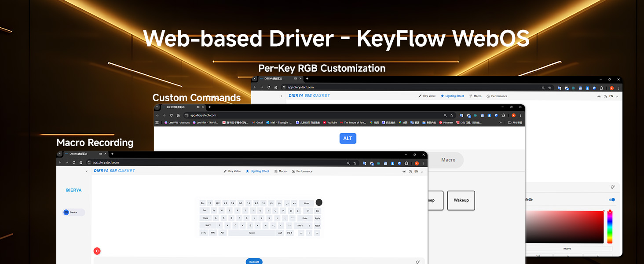
Task: Click the blue ALT key button
Action: click(x=348, y=138)
